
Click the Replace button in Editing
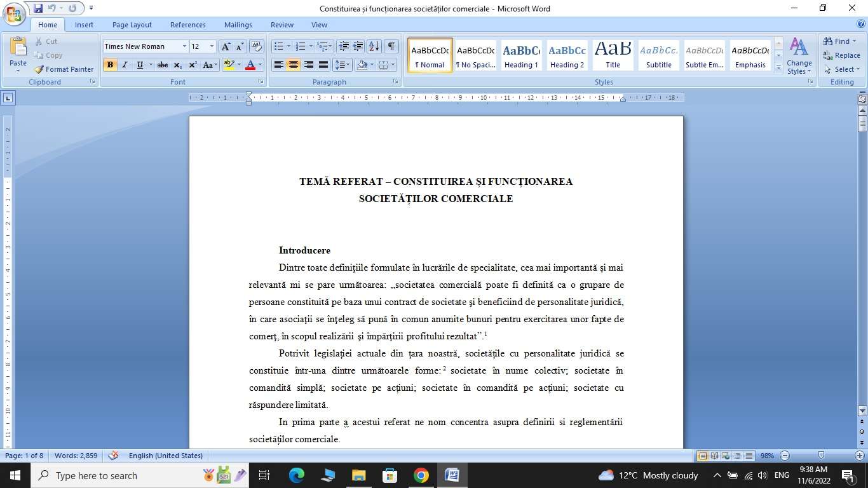point(841,55)
